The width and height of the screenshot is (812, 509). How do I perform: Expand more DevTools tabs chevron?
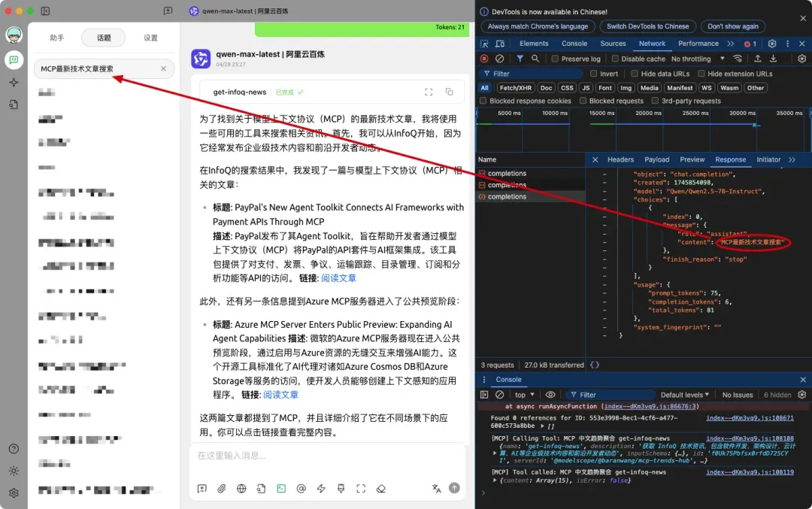click(731, 44)
